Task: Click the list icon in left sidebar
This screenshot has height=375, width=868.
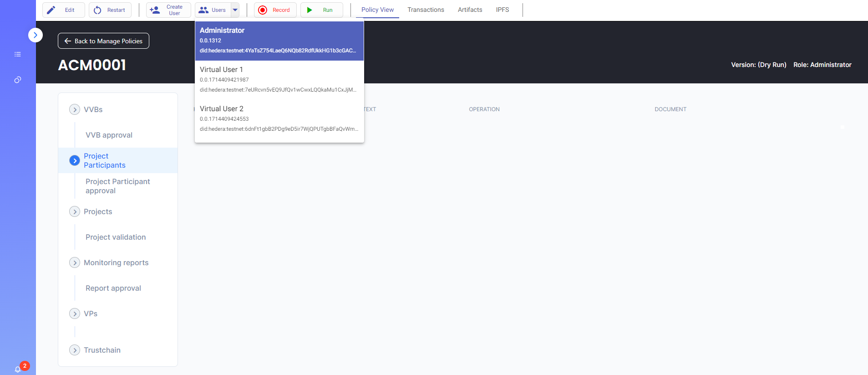Action: click(18, 54)
